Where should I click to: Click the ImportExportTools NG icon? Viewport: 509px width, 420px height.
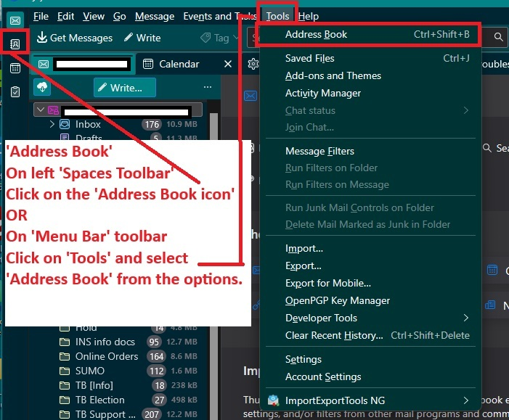pos(273,400)
